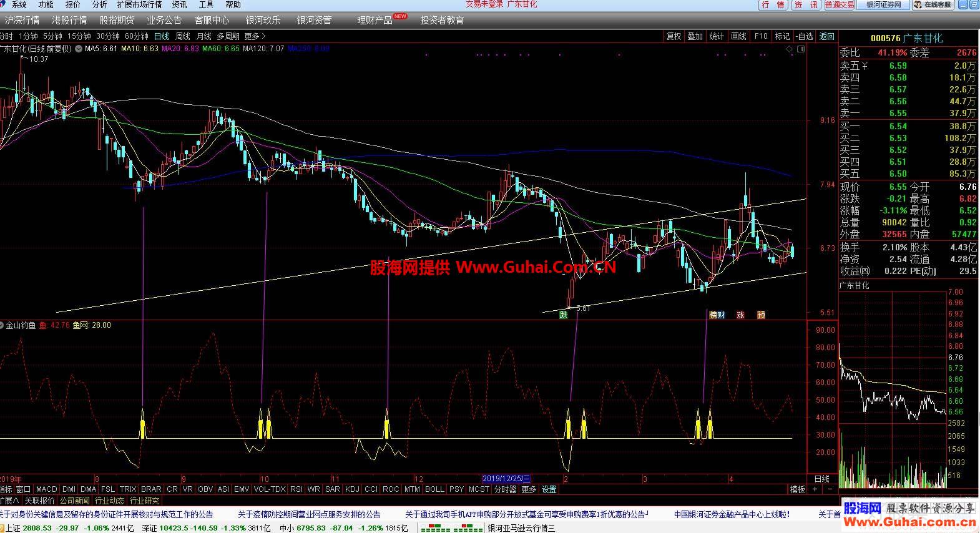Click the 上证 index status icon

[x=2, y=528]
